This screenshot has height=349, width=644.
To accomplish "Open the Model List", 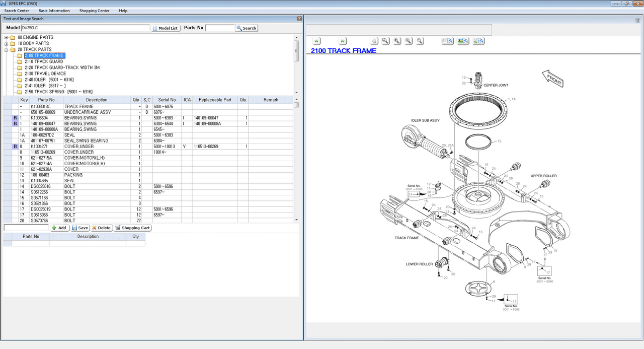I will click(165, 28).
